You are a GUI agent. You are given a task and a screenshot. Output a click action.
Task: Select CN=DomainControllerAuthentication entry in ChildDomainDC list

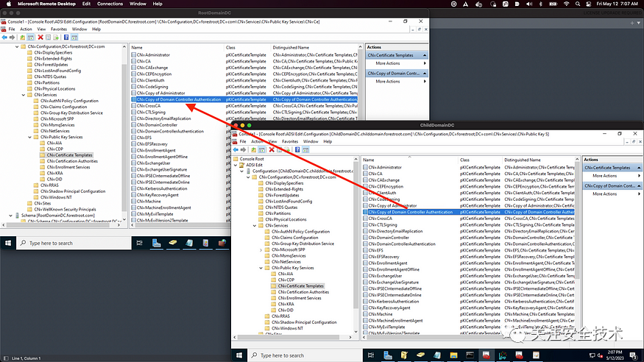pos(402,244)
